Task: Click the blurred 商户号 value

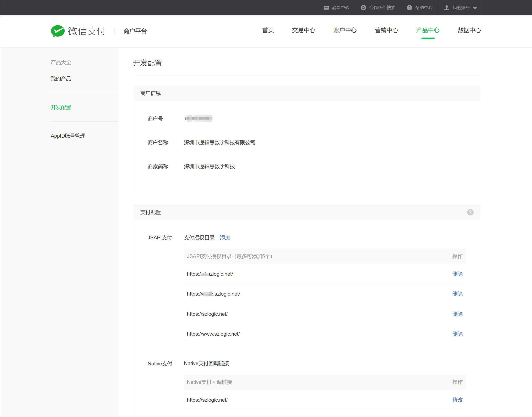Action: click(x=199, y=118)
